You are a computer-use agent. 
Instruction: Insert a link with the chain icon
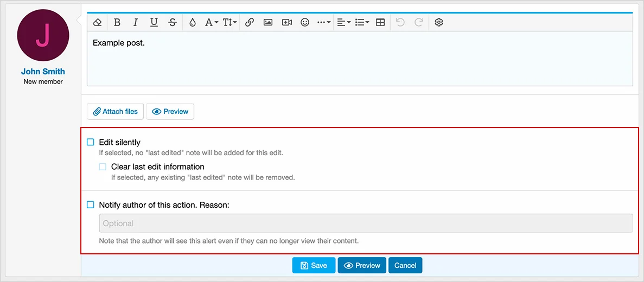coord(250,22)
